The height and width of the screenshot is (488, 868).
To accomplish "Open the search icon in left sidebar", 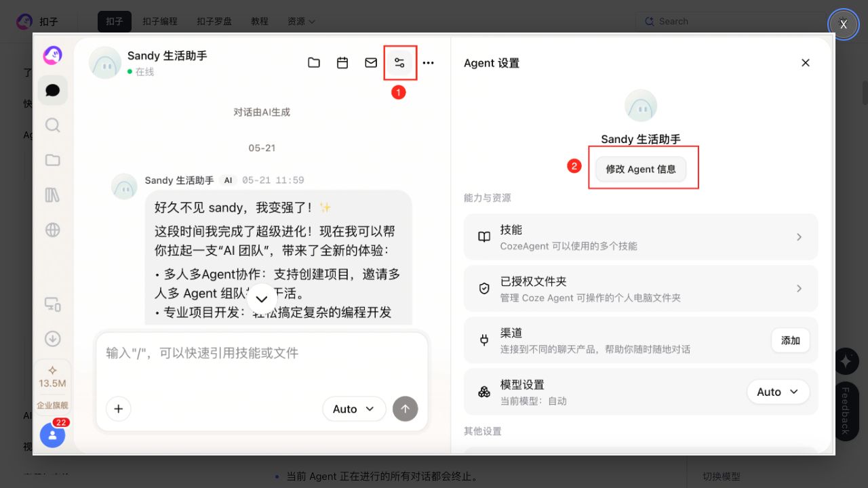I will [53, 125].
